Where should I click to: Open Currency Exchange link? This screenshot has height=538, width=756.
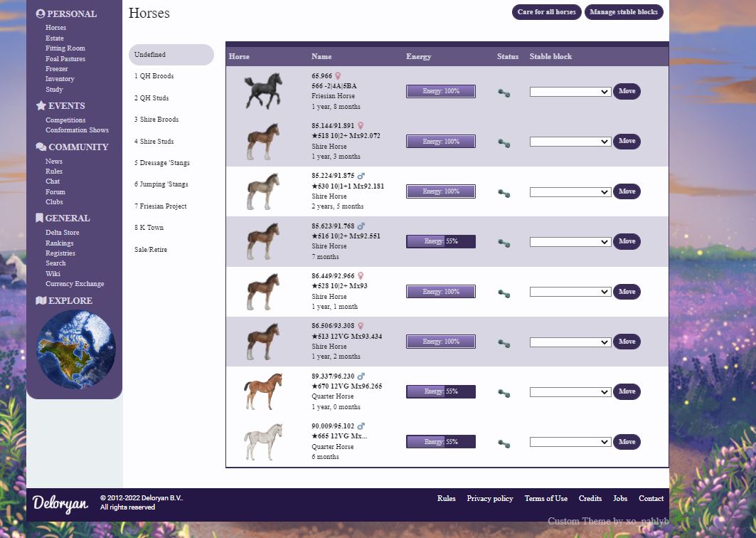click(75, 284)
